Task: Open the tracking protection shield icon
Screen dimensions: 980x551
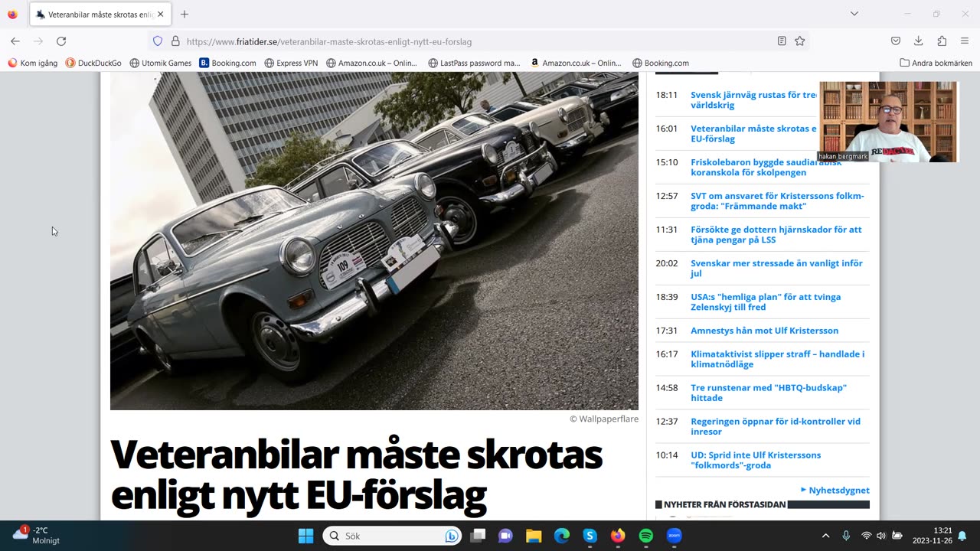Action: pos(158,41)
